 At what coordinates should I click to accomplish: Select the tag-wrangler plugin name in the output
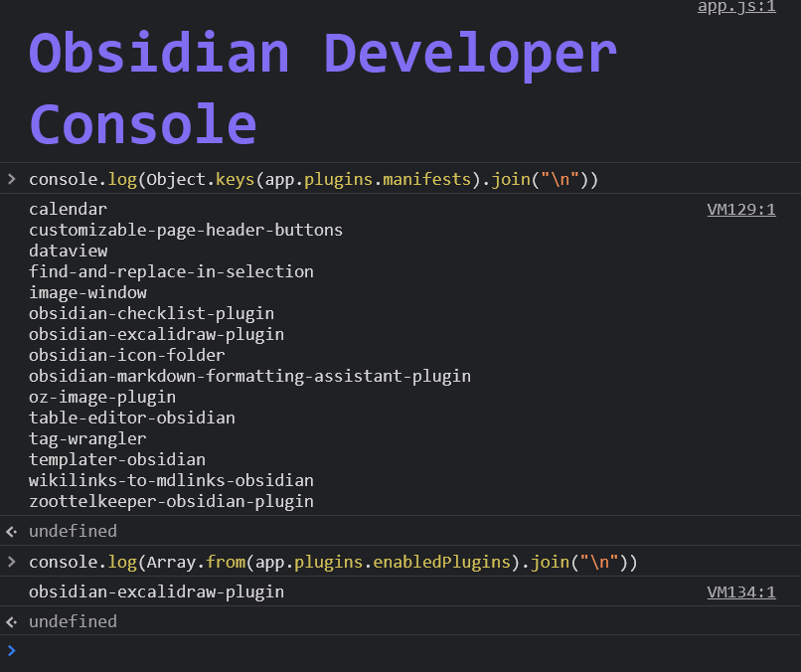coord(87,438)
